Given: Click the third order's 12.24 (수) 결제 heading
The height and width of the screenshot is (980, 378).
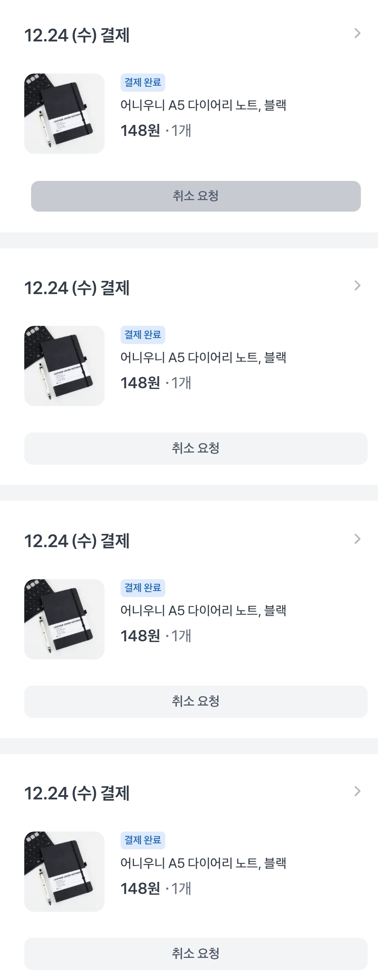Looking at the screenshot, I should coord(77,541).
